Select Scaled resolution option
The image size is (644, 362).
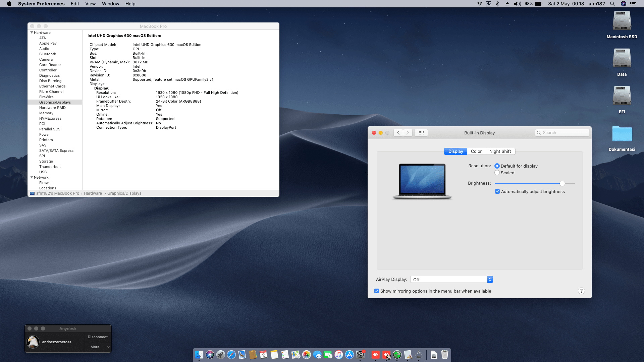click(497, 173)
